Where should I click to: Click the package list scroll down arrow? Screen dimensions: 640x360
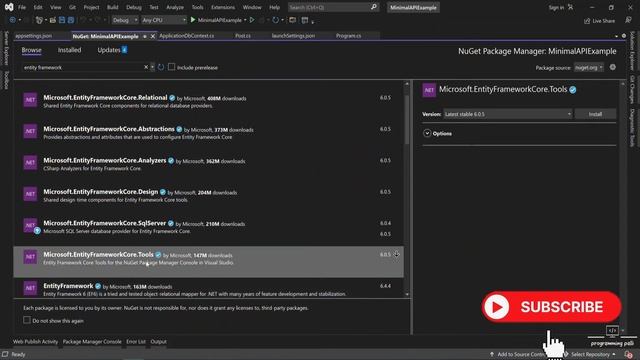[407, 294]
